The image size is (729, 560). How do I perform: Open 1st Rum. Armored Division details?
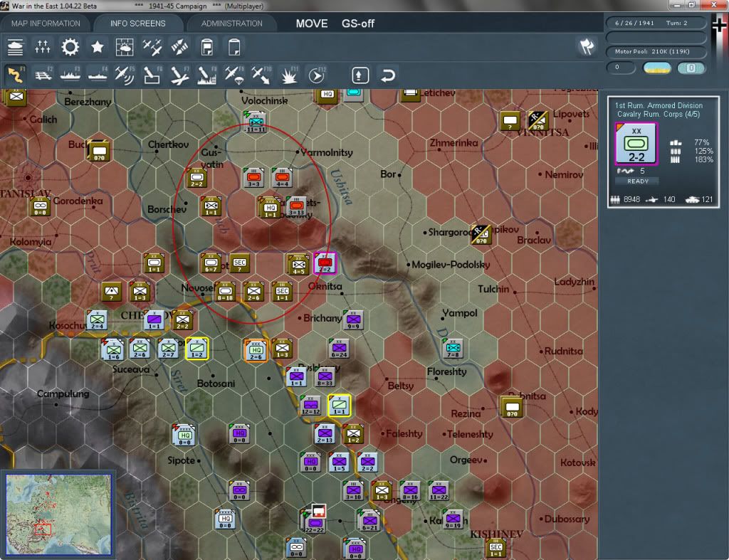click(659, 105)
